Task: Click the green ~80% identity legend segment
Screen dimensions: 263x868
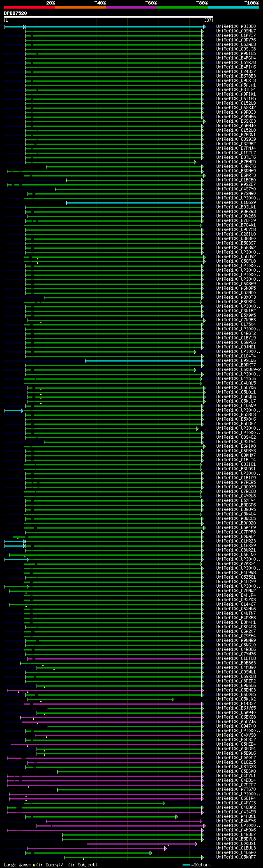Action: (x=182, y=7)
